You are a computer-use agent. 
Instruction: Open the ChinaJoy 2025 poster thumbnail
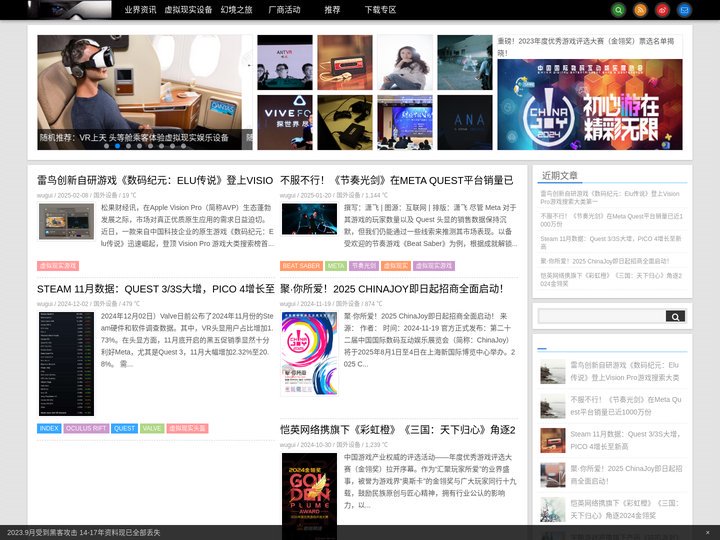pos(309,354)
